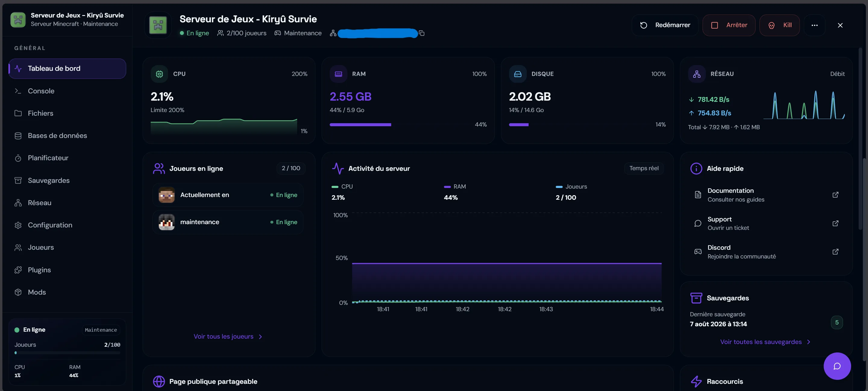Click the maintenance player avatar

[x=166, y=222]
